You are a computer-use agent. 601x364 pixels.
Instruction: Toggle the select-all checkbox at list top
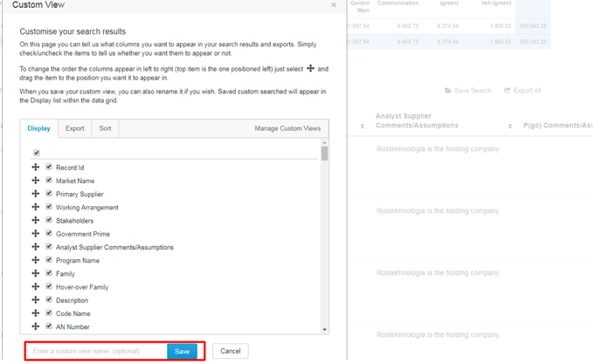coord(37,153)
